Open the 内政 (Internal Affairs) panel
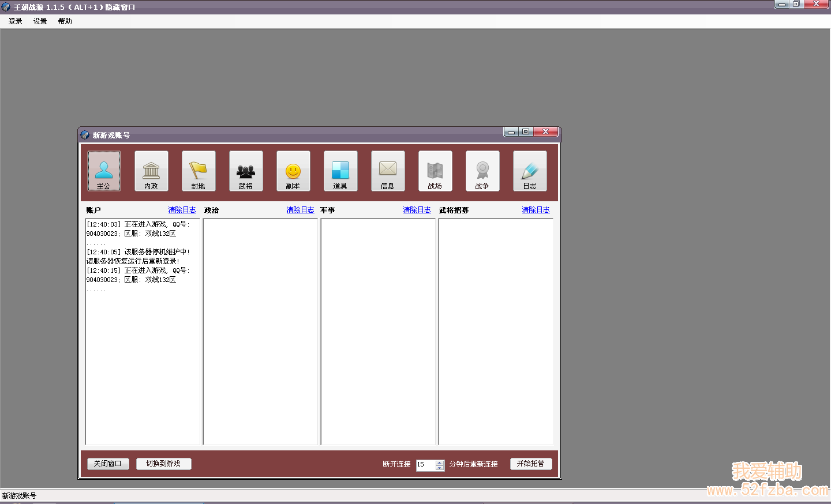The height and width of the screenshot is (504, 831). point(151,171)
